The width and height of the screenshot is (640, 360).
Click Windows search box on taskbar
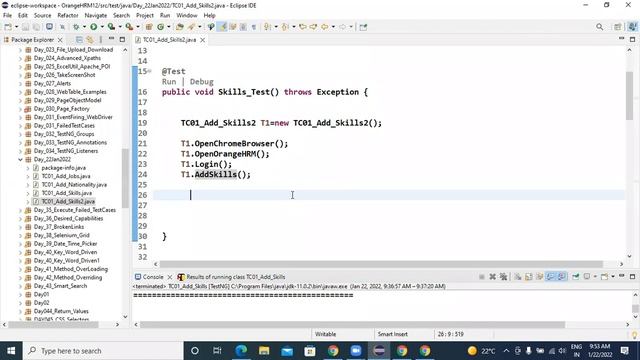104,351
